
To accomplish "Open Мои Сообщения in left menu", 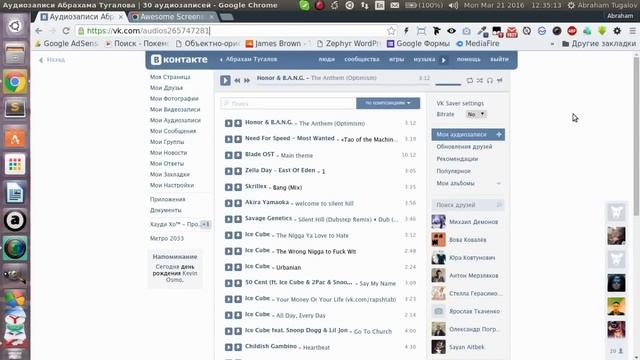I will (173, 131).
